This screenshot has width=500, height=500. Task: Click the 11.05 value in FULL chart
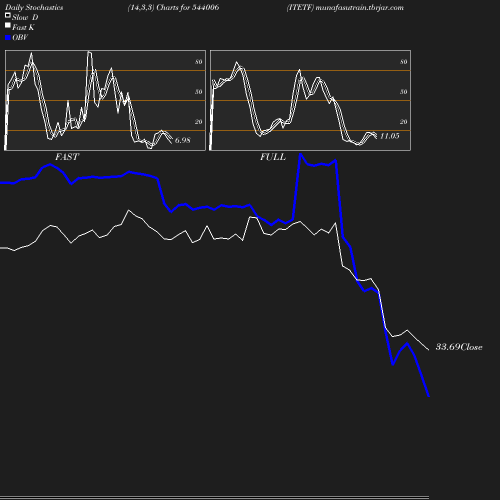389,136
